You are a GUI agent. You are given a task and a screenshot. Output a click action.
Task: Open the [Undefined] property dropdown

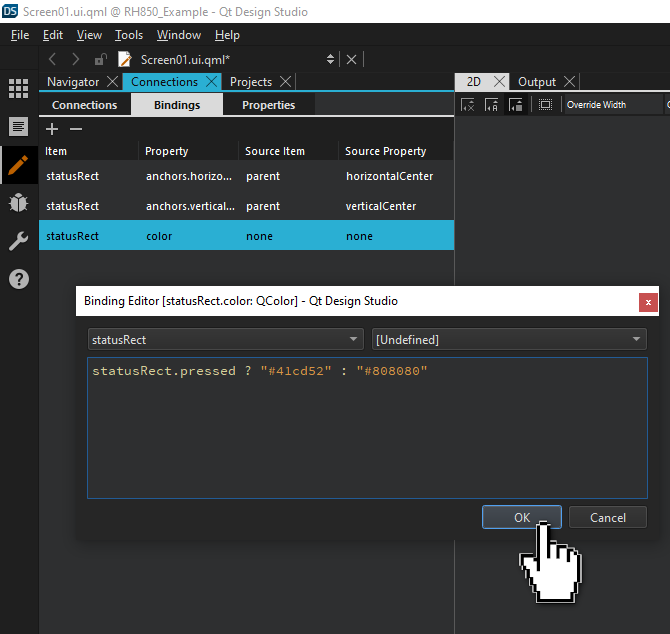[509, 339]
